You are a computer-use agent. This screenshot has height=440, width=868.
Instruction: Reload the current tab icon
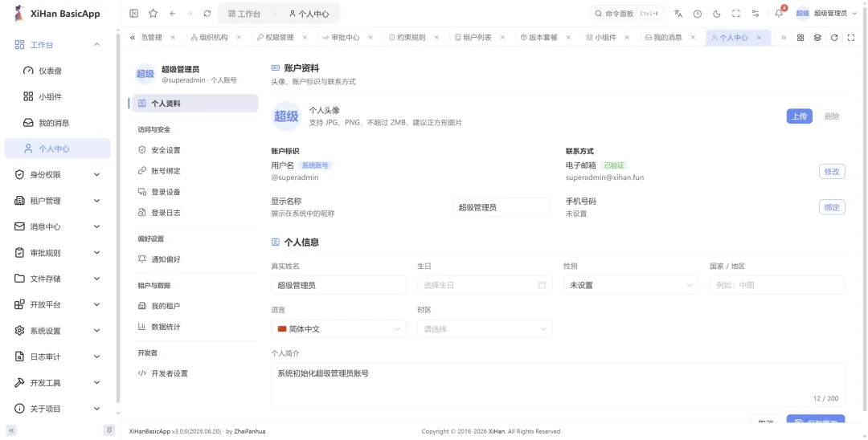point(834,38)
